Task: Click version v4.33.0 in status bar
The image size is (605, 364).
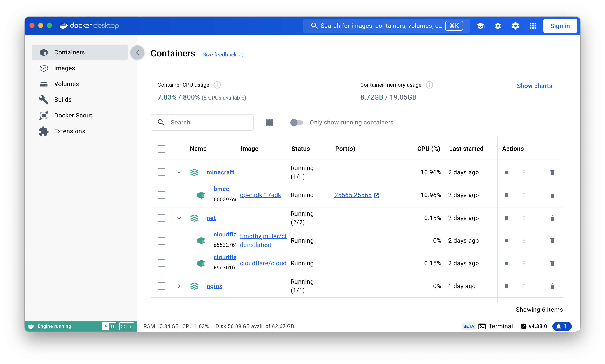Action: pos(534,326)
